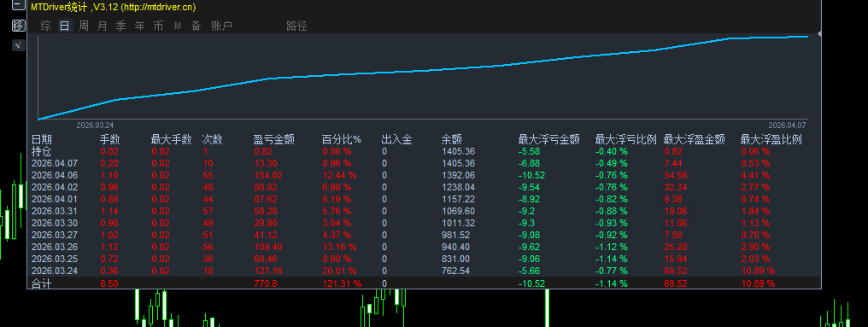Click the 最大手数 column header
This screenshot has width=868, height=327.
tap(172, 139)
